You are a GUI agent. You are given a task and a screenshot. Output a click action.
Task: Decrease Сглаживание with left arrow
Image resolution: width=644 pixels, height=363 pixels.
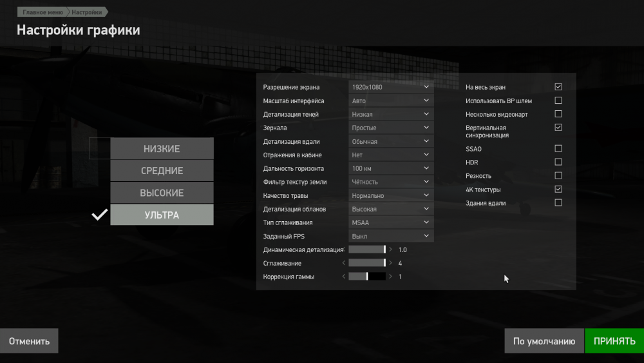click(x=344, y=263)
